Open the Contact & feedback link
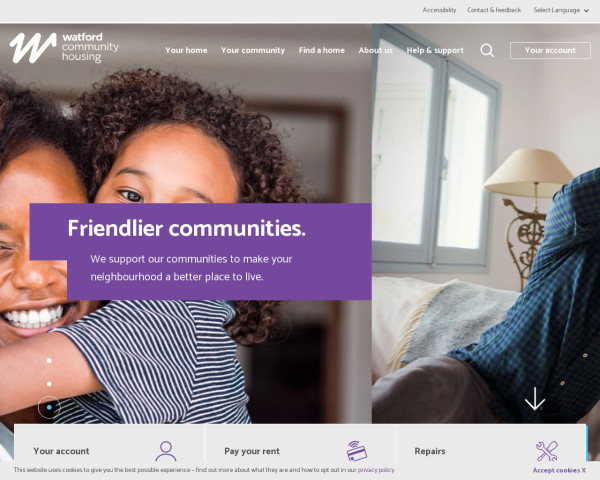 tap(494, 10)
